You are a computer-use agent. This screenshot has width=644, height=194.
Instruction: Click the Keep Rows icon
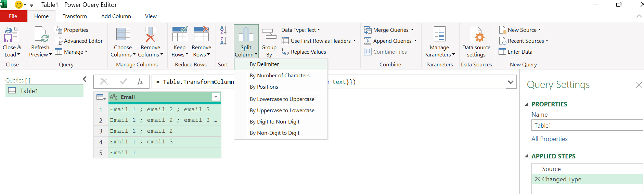click(180, 34)
